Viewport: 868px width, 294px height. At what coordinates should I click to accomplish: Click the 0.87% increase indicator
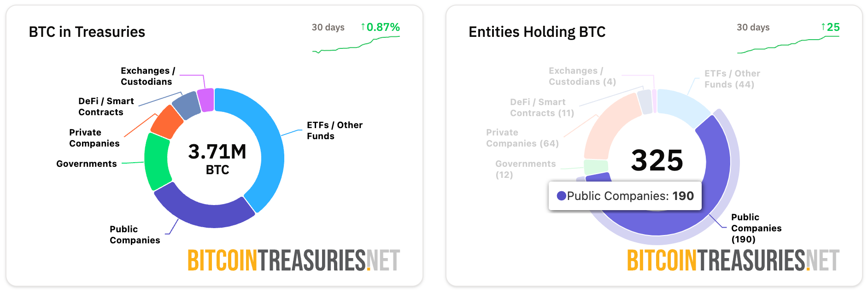380,27
